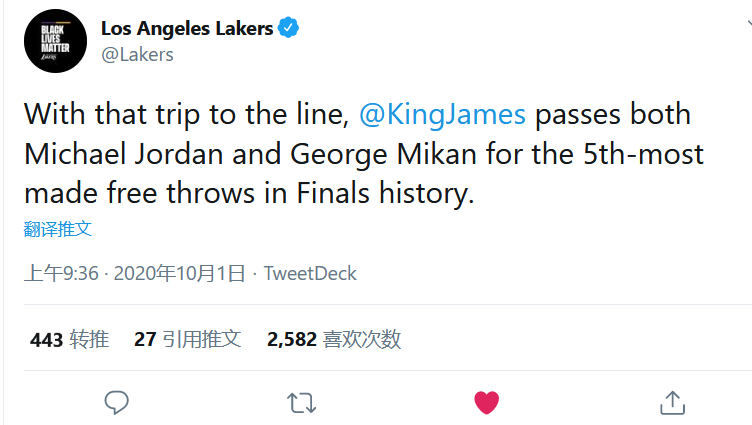Click the TweetDeck source link
Image resolution: width=752 pixels, height=425 pixels.
click(310, 273)
